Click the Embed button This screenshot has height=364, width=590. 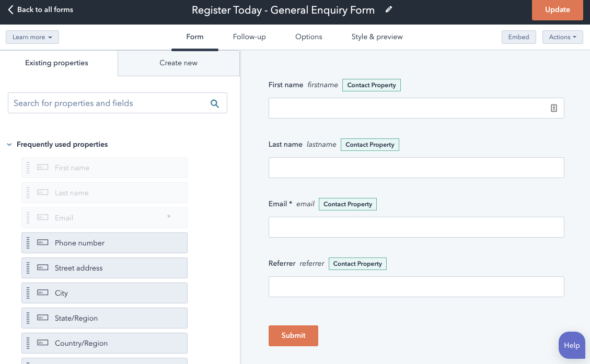[x=518, y=37]
